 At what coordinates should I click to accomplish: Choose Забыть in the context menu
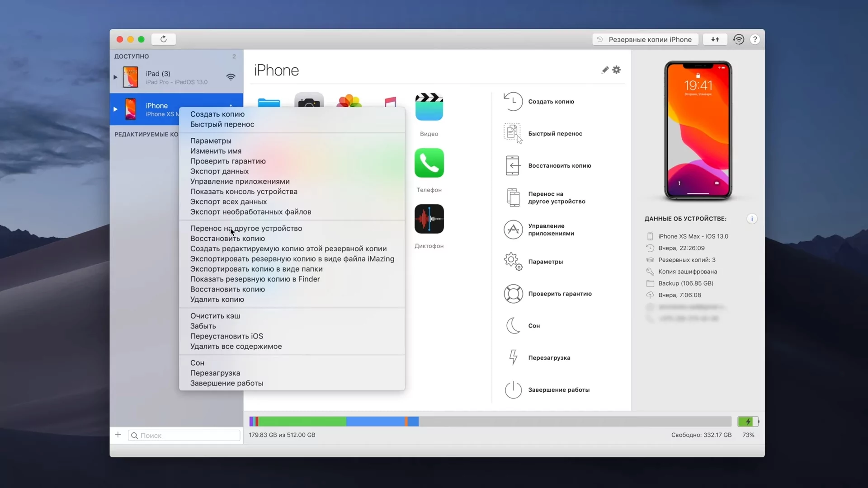tap(292, 326)
